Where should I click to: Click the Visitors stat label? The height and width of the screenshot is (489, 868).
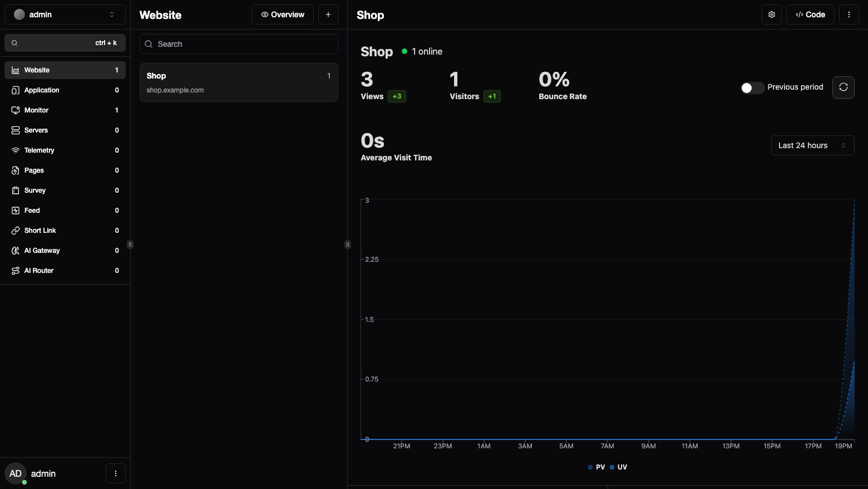(464, 96)
